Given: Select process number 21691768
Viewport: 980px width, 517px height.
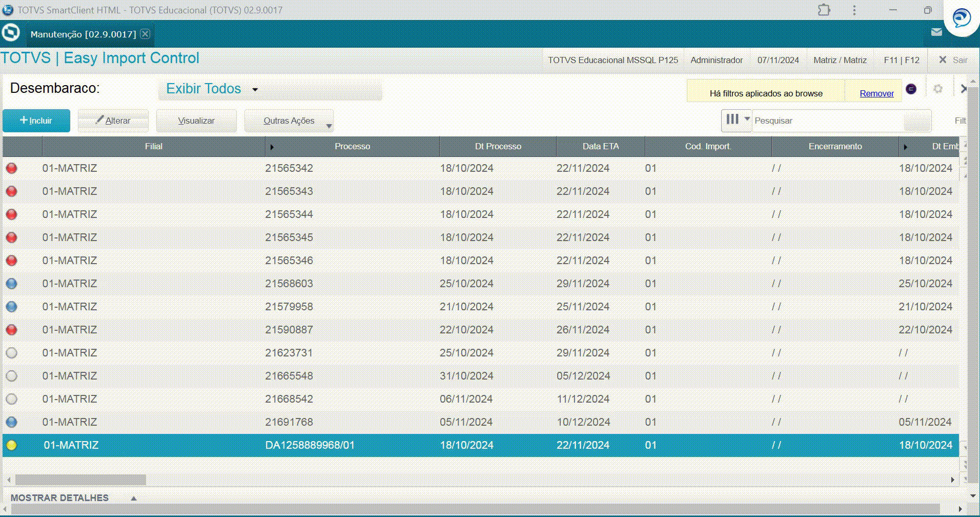Looking at the screenshot, I should [289, 422].
